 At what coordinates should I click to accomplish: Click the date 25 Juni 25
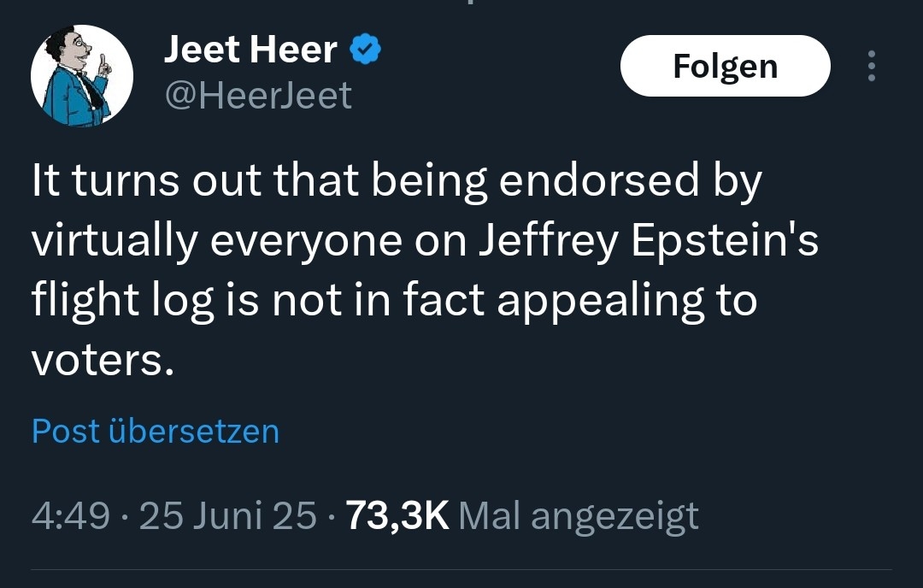[x=227, y=515]
